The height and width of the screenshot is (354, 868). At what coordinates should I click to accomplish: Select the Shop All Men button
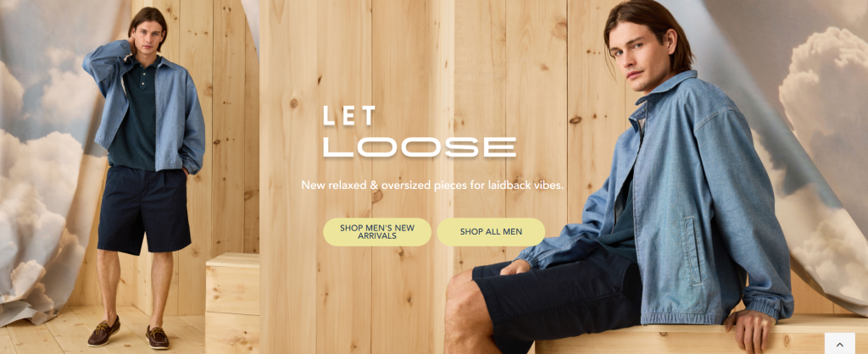coord(491,232)
